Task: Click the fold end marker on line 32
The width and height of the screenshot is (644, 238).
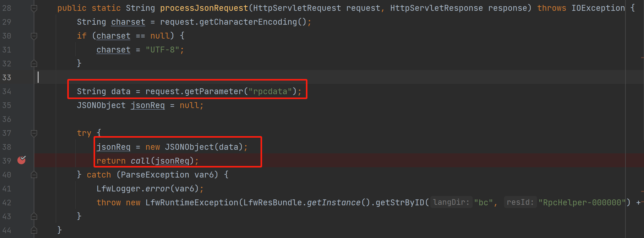Action: [x=34, y=64]
